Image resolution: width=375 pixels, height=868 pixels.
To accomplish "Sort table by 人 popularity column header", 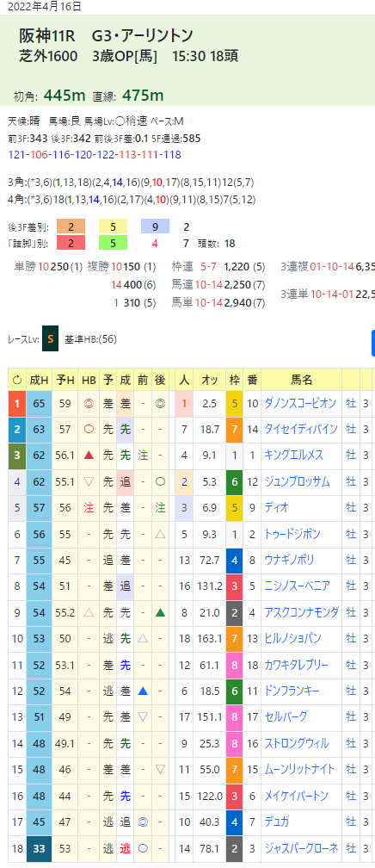I will click(184, 380).
